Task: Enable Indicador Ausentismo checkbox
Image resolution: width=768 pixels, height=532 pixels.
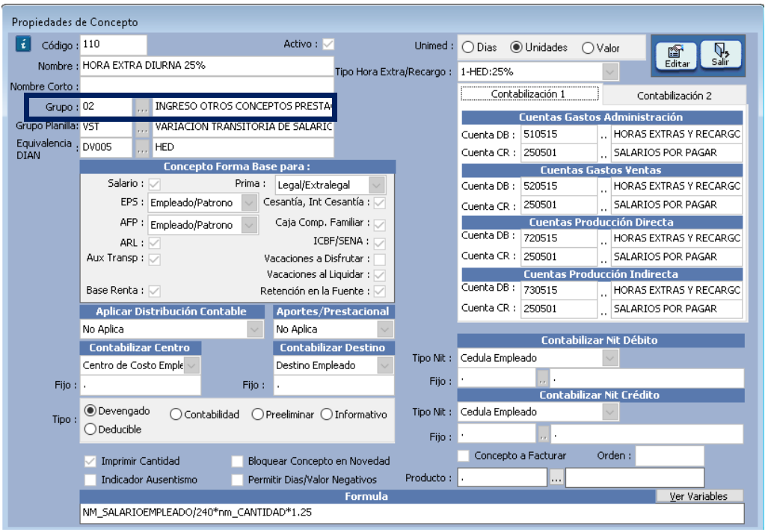Action: [x=90, y=480]
